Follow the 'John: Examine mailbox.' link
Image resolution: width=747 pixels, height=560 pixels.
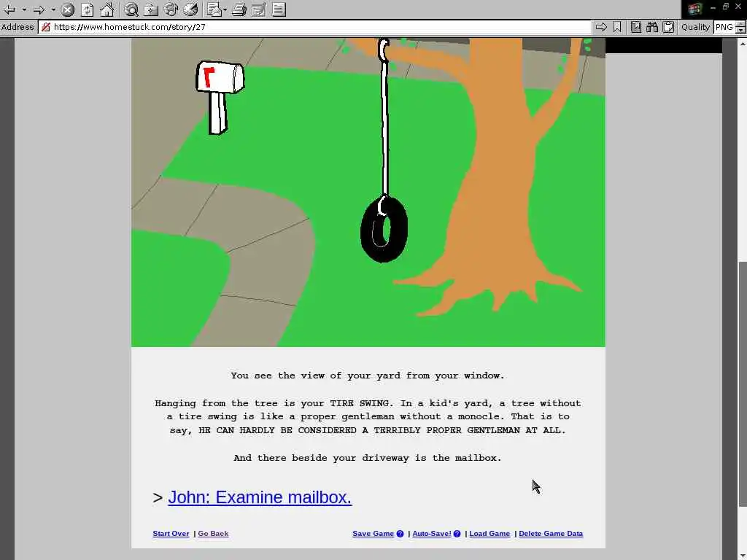[x=260, y=497]
